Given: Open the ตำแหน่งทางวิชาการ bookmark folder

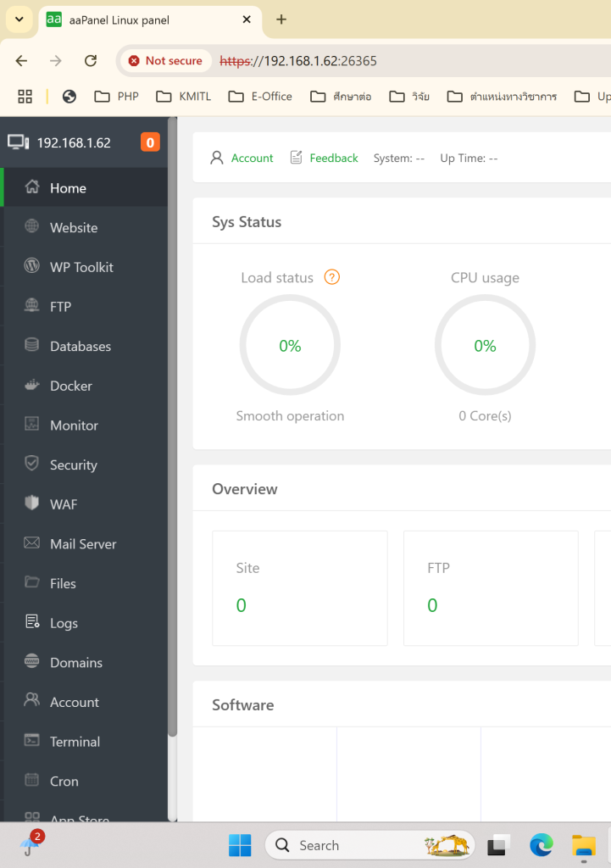Looking at the screenshot, I should (x=502, y=97).
